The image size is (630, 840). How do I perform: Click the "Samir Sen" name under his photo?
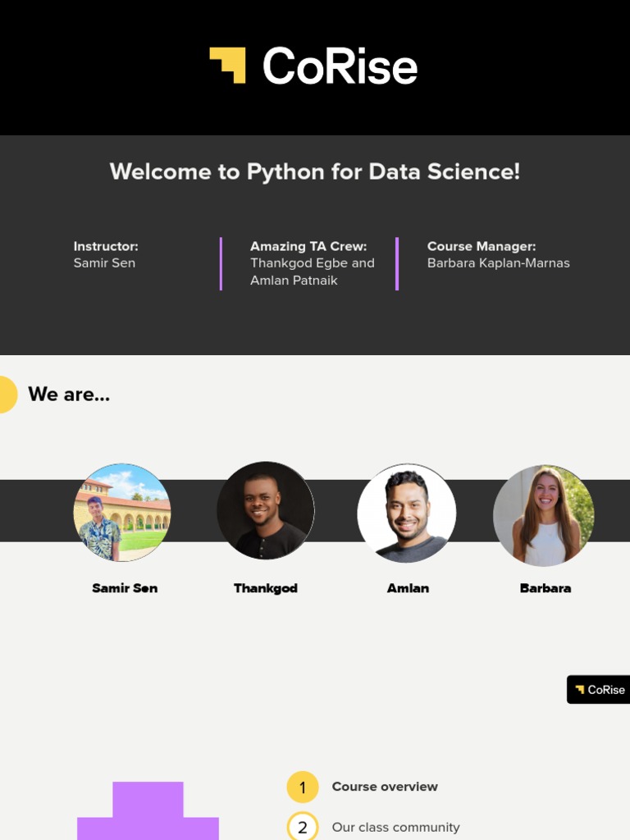(125, 588)
